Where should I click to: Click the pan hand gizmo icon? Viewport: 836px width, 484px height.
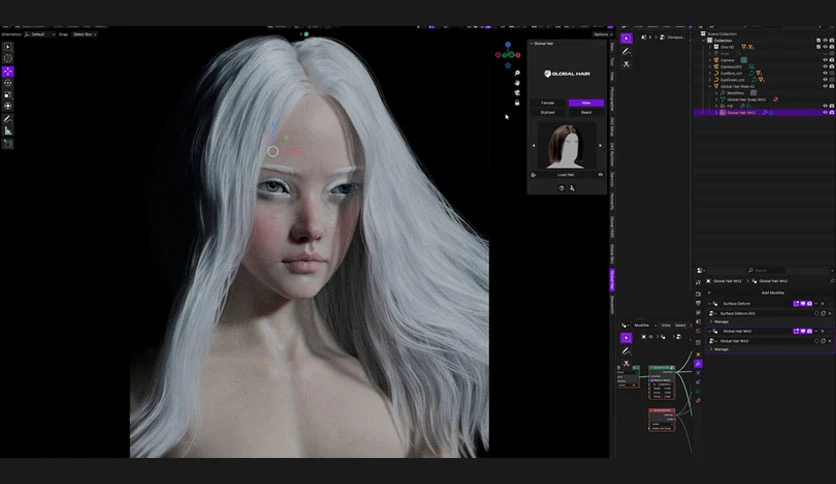[x=517, y=83]
